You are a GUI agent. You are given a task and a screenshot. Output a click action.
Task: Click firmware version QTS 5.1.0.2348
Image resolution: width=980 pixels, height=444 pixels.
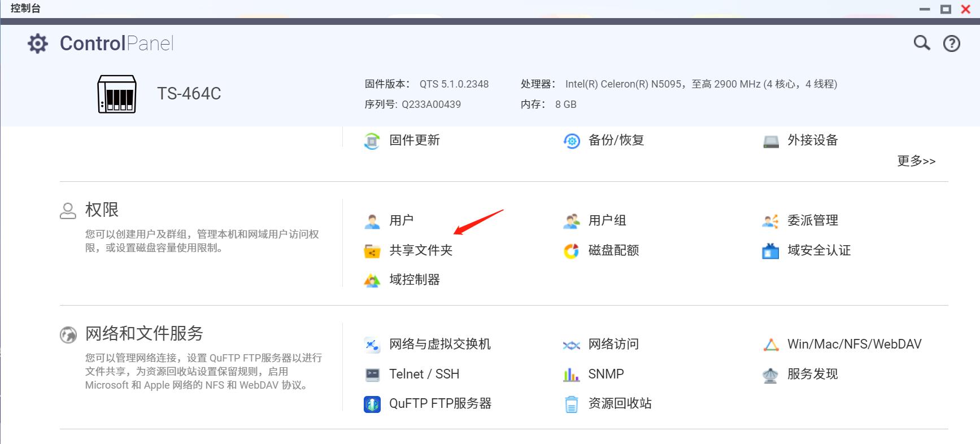click(454, 84)
